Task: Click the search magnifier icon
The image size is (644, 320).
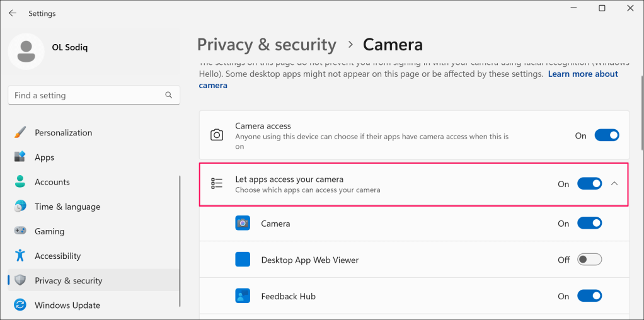Action: 169,95
